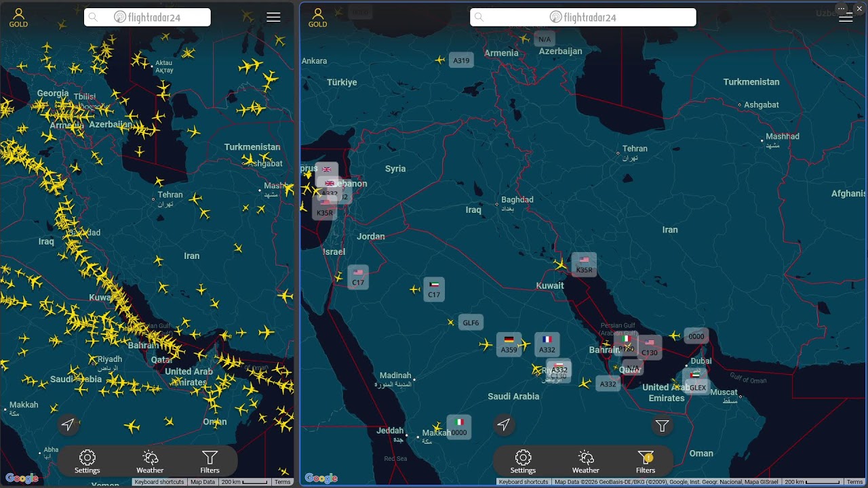Select A332 label left of United Arab Emirates
The image size is (868, 488).
[x=608, y=384]
